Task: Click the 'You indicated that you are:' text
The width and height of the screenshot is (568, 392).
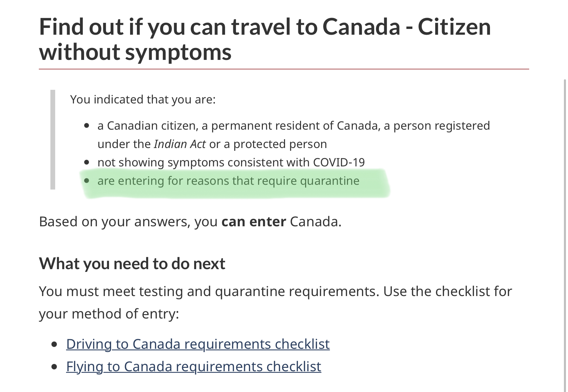Action: pyautogui.click(x=143, y=99)
